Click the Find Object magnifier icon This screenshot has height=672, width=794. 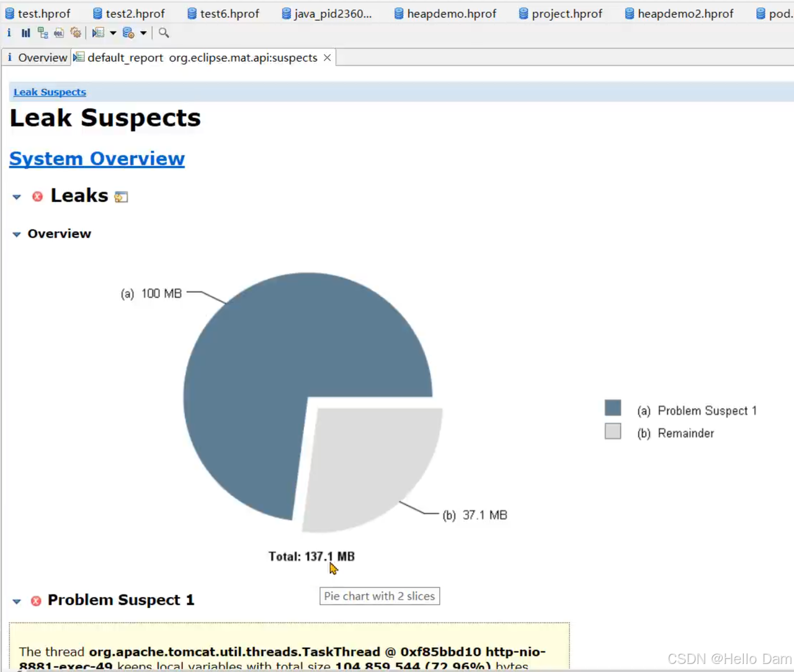tap(164, 33)
